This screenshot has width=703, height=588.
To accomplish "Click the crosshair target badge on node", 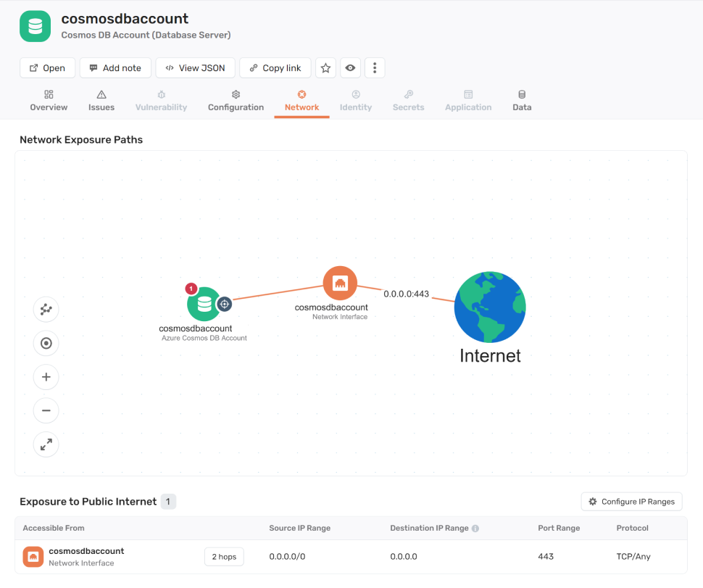I will (x=225, y=304).
